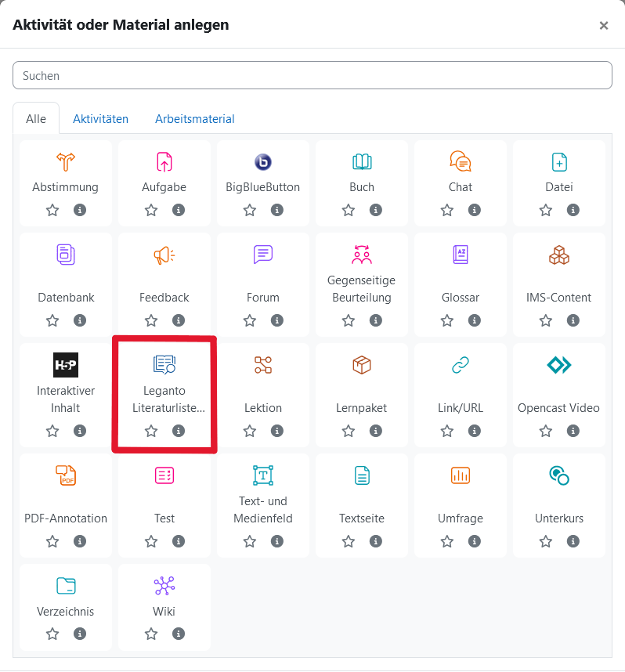Select the PDF-Annotation activity icon
This screenshot has width=625, height=672.
click(x=65, y=475)
